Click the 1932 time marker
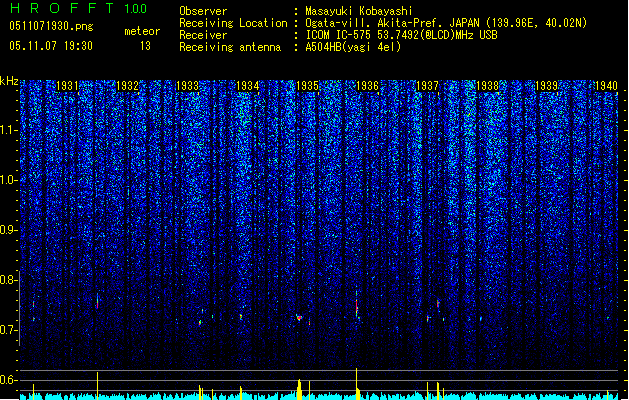Viewport: 629px width, 400px height. tap(127, 86)
